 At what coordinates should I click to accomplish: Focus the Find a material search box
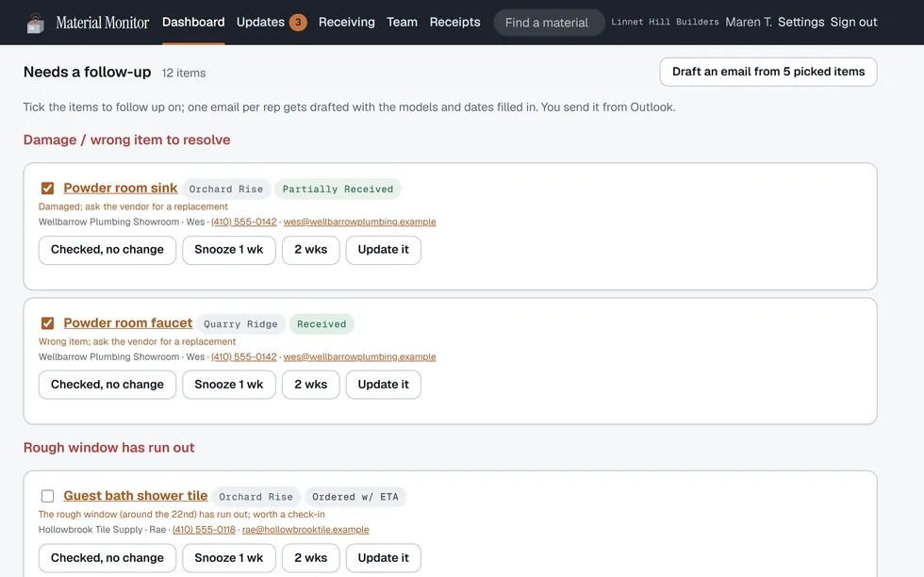[x=549, y=23]
